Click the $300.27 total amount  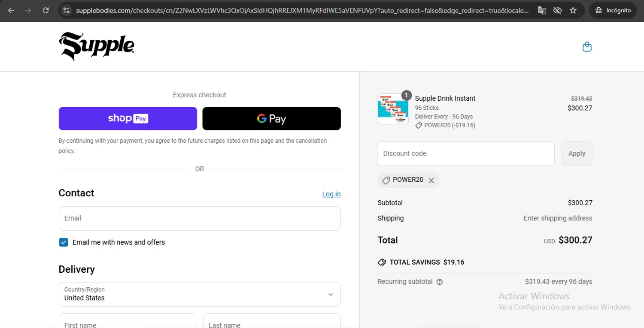pos(575,240)
